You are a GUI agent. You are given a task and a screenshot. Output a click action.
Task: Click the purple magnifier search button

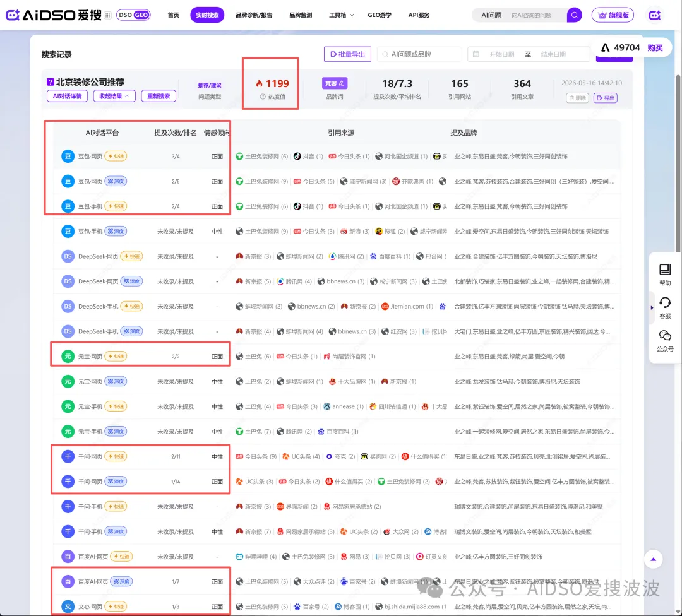coord(574,15)
